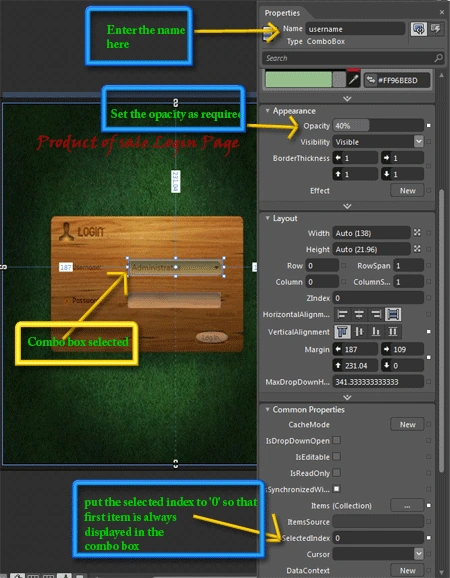Set HorizontalAlignment to Right

point(376,314)
